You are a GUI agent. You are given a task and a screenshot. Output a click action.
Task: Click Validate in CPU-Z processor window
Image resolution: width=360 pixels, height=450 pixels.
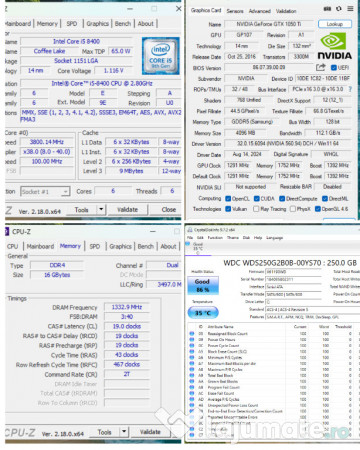(x=127, y=210)
